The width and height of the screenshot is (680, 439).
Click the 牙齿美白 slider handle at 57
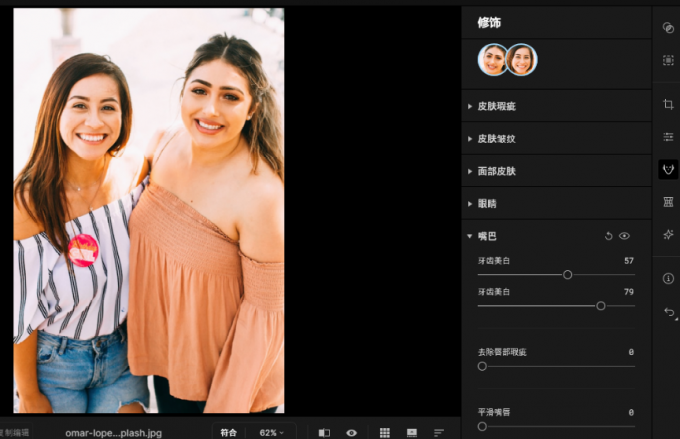pyautogui.click(x=567, y=275)
